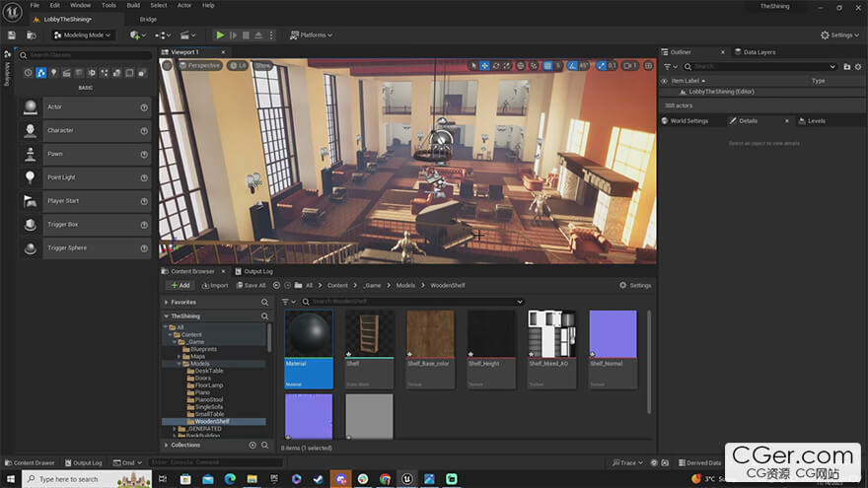Open the viewport Show menu
The width and height of the screenshot is (868, 488).
pyautogui.click(x=263, y=65)
